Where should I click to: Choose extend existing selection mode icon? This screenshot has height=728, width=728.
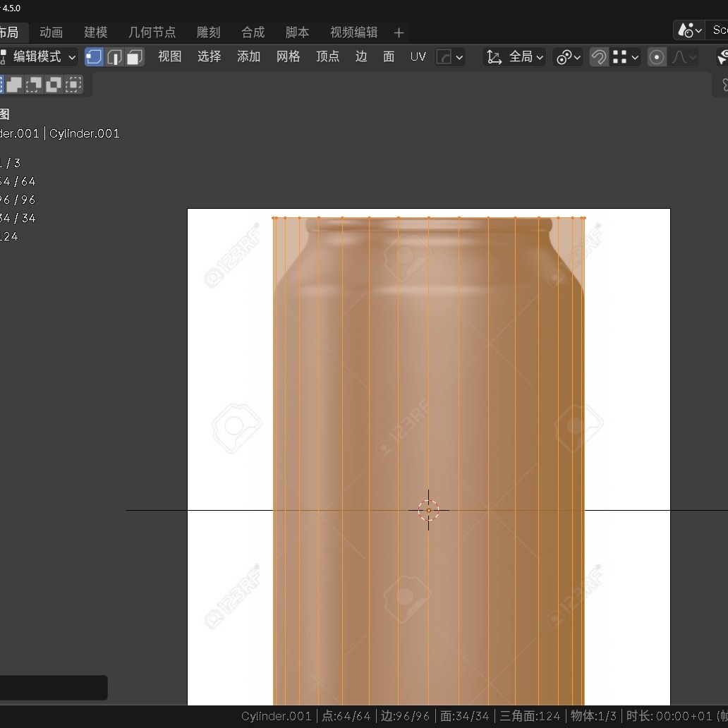[x=14, y=85]
